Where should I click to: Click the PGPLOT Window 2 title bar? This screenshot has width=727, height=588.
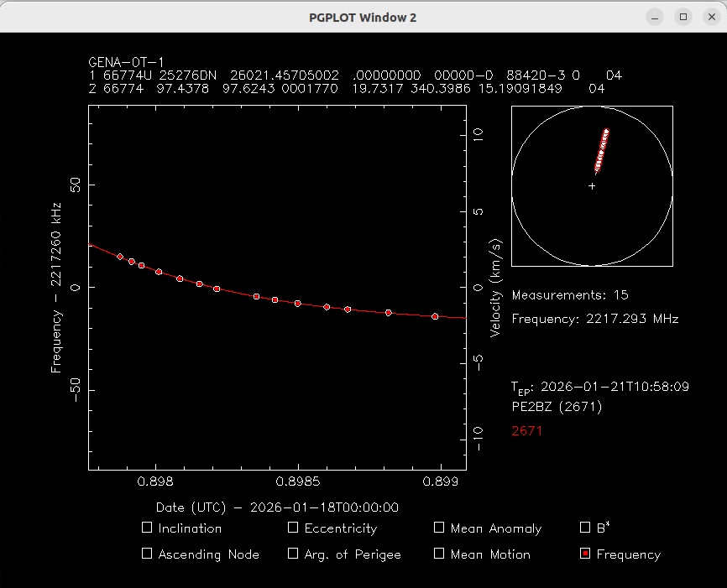(363, 17)
